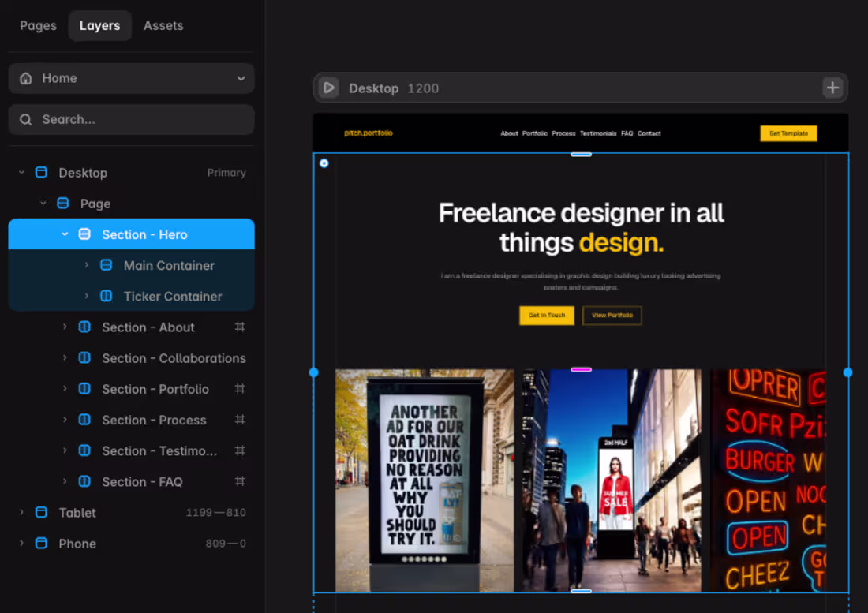Expand the Ticker Container layer
The image size is (868, 613).
tap(86, 296)
